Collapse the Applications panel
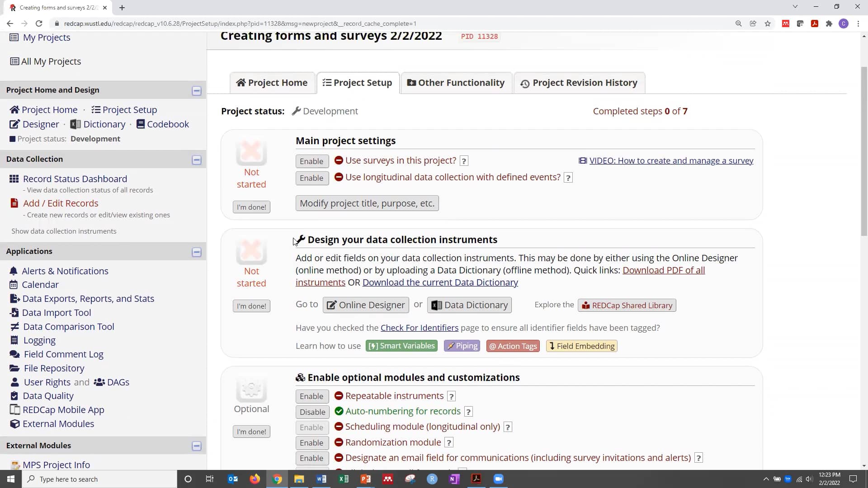The width and height of the screenshot is (868, 488). click(197, 252)
